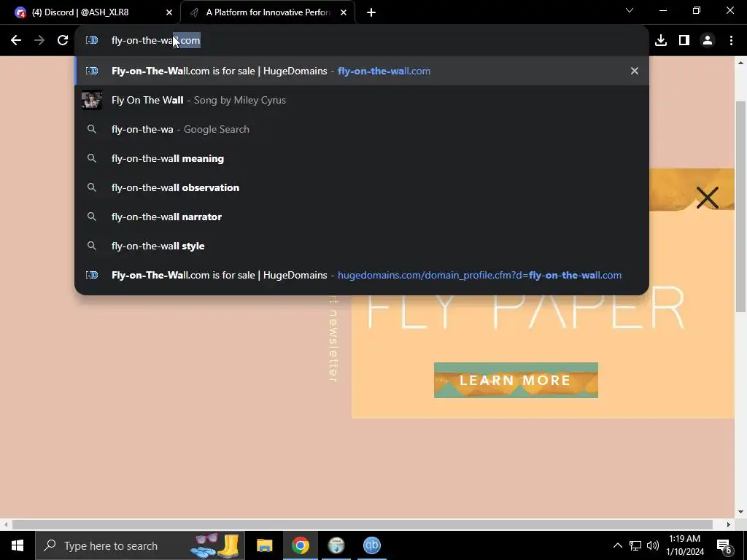This screenshot has width=747, height=560.
Task: Open the network status tray icon
Action: tap(635, 545)
